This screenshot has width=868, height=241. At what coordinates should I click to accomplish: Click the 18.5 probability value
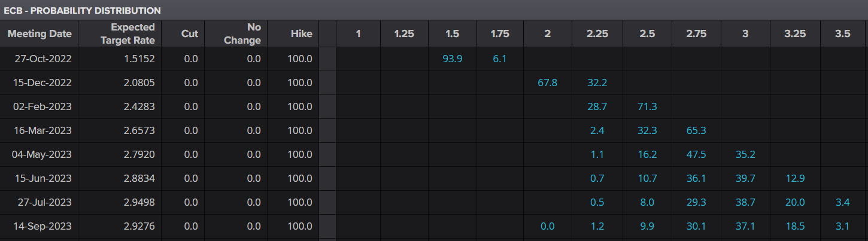794,226
